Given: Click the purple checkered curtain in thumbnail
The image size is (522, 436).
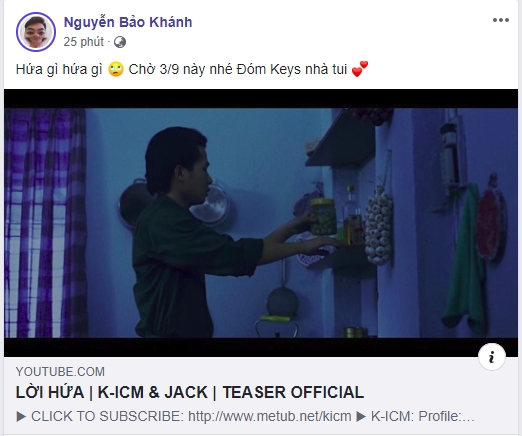Looking at the screenshot, I should point(45,223).
